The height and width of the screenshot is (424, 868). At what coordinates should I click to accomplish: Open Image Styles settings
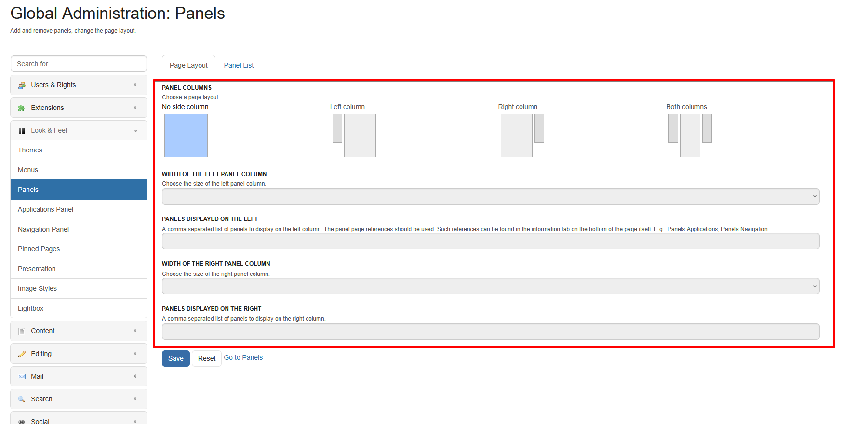[79, 288]
